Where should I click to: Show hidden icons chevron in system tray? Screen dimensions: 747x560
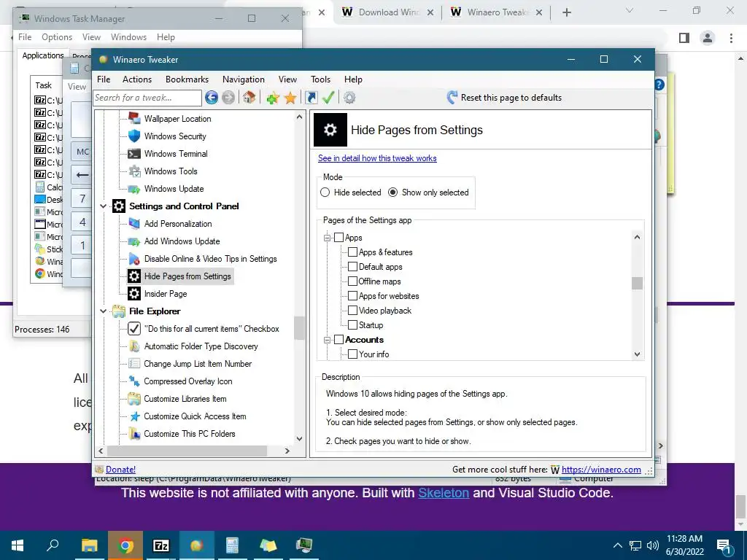(617, 545)
